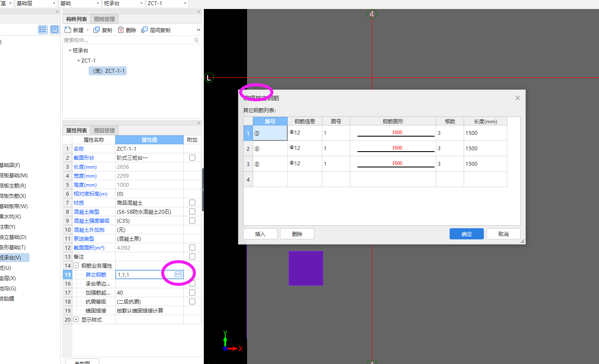Image resolution: width=599 pixels, height=364 pixels.
Task: Select 独立基础(D) in the navigation list
Action: point(14,237)
